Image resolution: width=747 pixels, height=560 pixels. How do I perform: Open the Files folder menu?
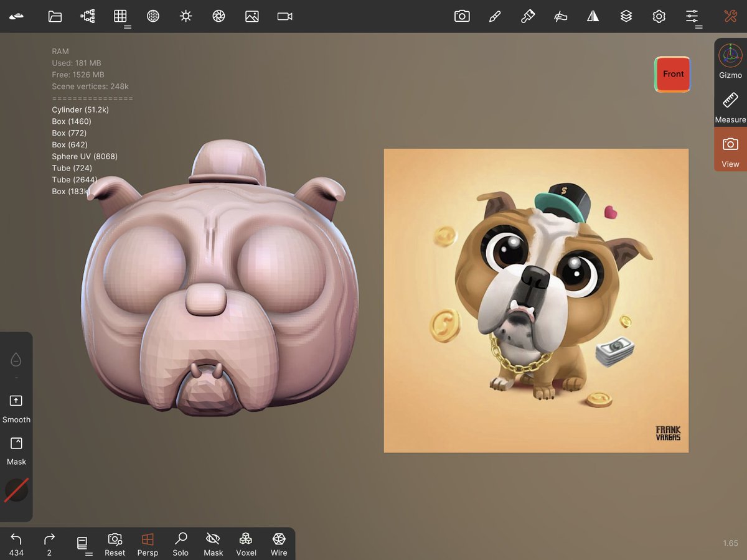pos(55,16)
